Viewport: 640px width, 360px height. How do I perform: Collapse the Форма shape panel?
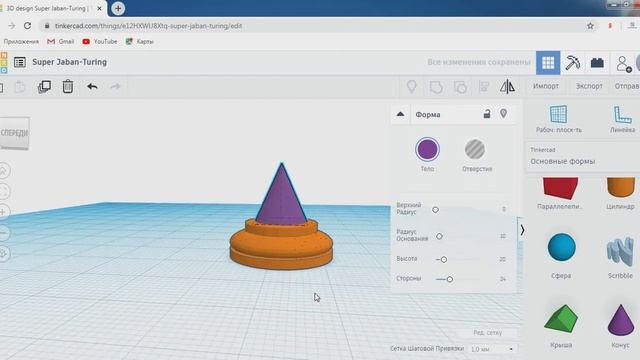click(400, 114)
